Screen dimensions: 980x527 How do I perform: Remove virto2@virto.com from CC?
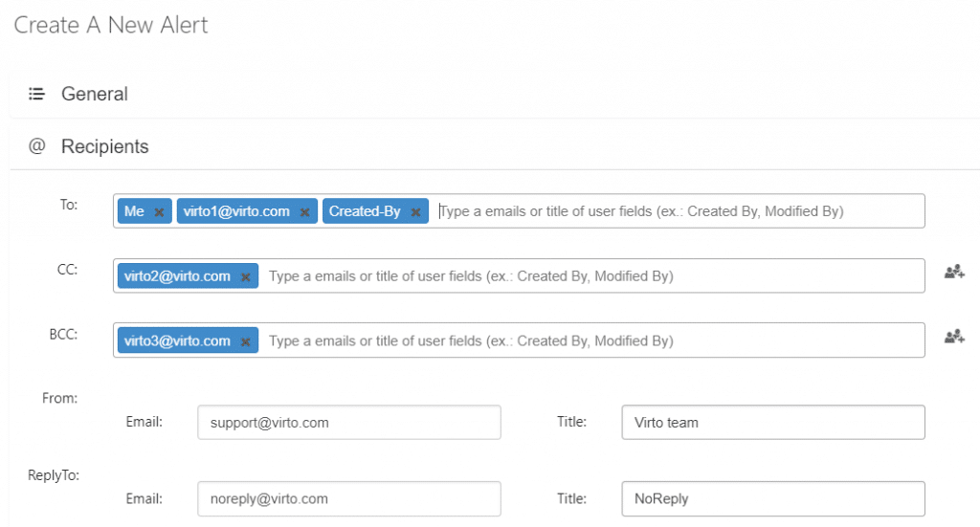(x=246, y=276)
